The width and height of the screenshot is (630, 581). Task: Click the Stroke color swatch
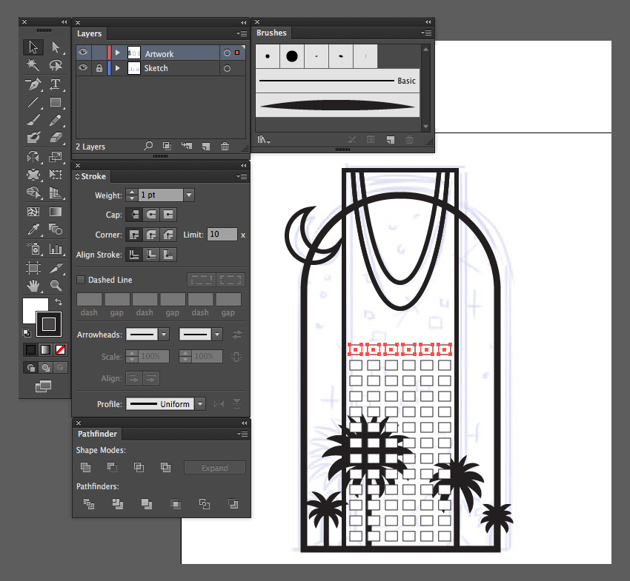[x=49, y=324]
